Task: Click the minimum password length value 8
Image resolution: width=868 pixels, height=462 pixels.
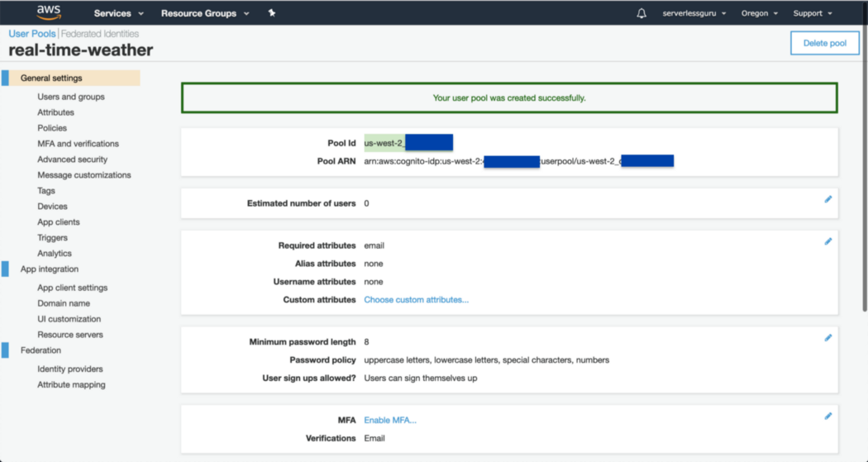Action: point(366,342)
